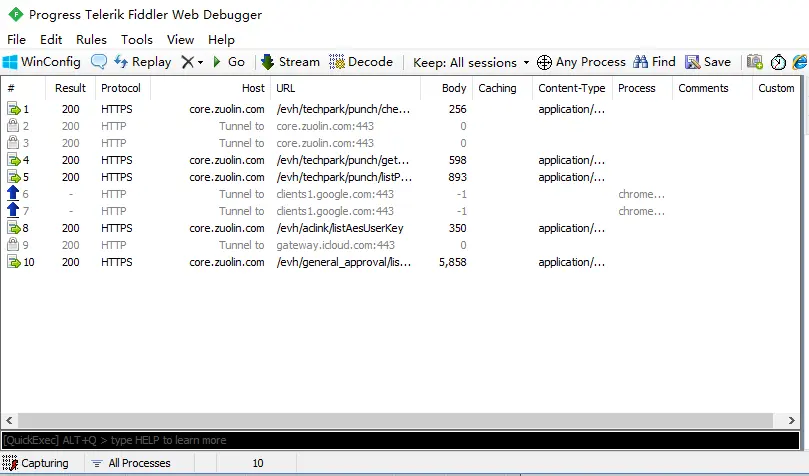Screen dimensions: 809x476
Task: Open the Rules menu
Action: (x=91, y=40)
